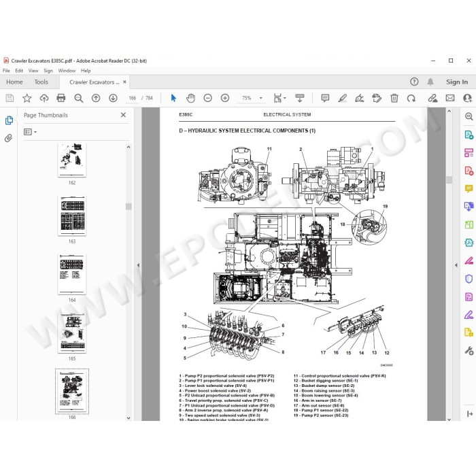Open the Protect shield tool in the right rail
Image resolution: width=476 pixels, height=476 pixels.
point(469,279)
